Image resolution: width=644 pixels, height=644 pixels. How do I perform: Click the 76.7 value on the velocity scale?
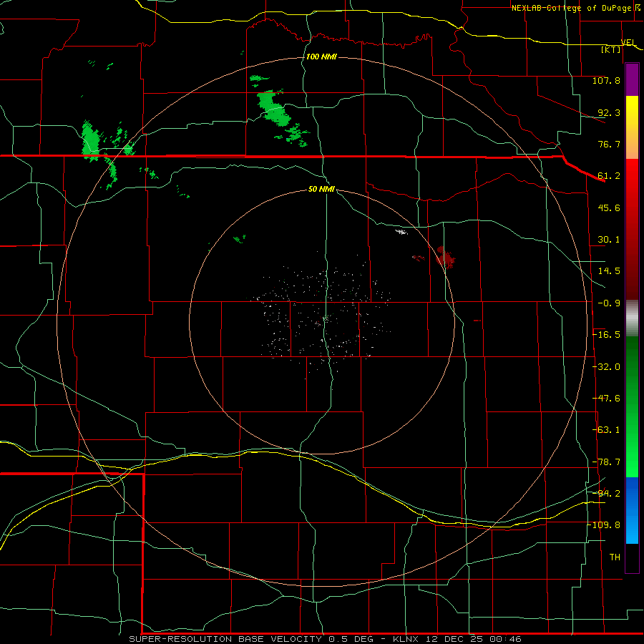609,144
